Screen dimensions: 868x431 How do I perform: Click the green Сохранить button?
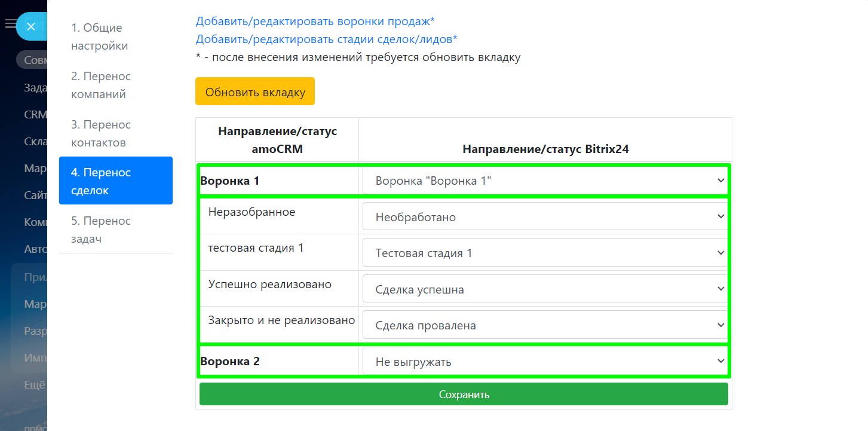(x=464, y=395)
